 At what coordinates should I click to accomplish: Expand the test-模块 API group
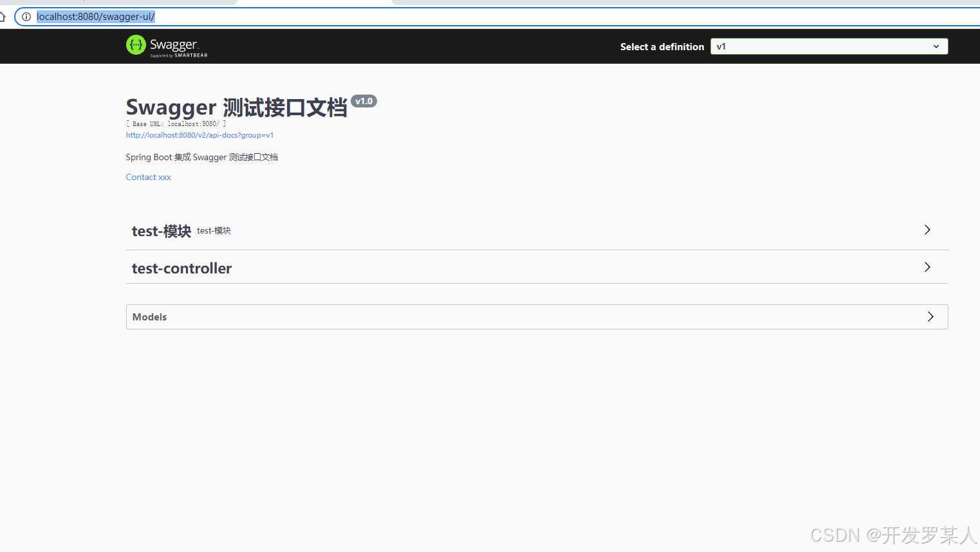[162, 230]
